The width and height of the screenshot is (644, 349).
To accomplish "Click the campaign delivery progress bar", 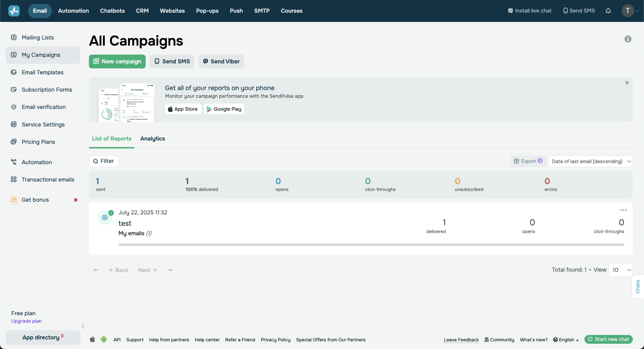I will click(x=371, y=245).
